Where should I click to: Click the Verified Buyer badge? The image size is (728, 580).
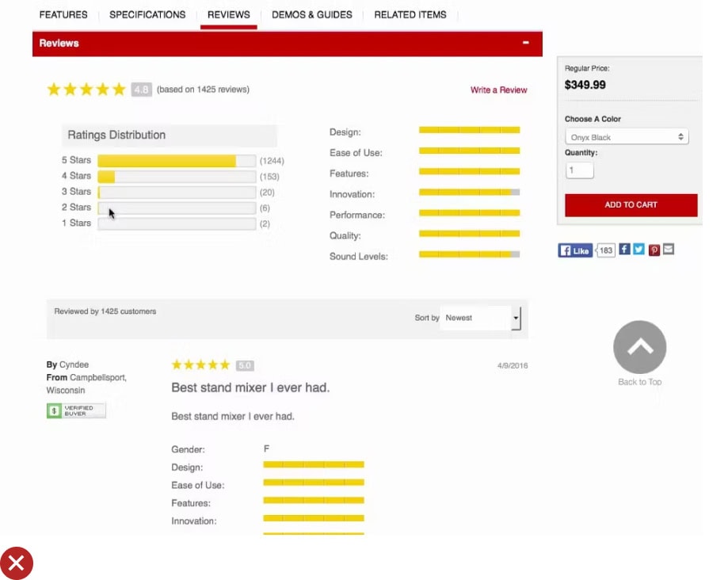point(76,410)
